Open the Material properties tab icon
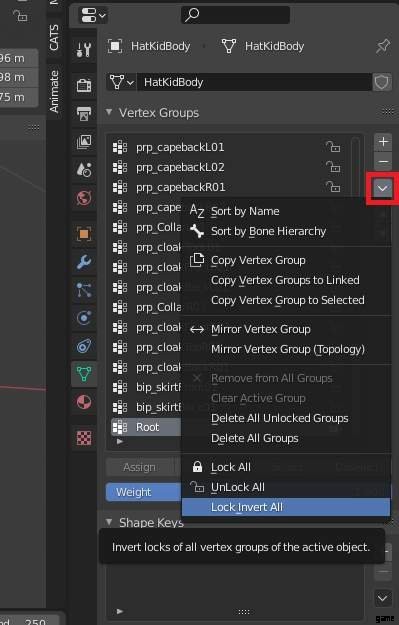This screenshot has width=399, height=625. pos(84,402)
